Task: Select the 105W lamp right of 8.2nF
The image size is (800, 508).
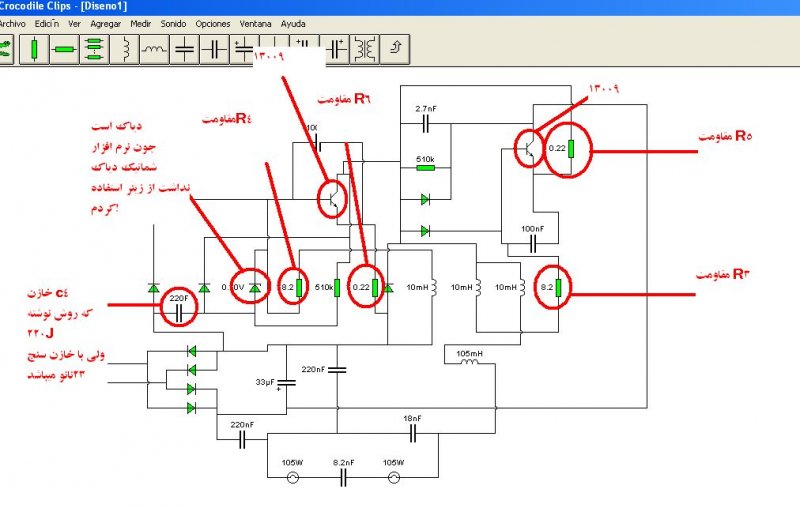Action: click(x=394, y=478)
